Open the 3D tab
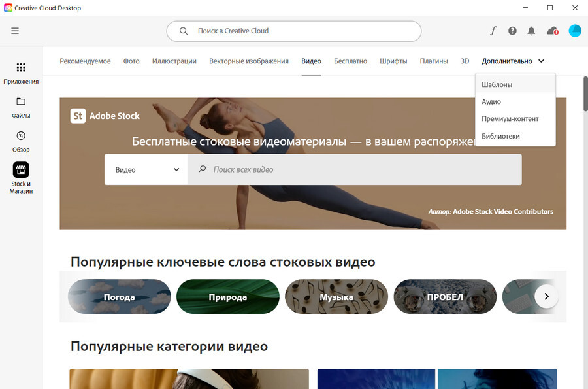588x389 pixels. pyautogui.click(x=465, y=61)
